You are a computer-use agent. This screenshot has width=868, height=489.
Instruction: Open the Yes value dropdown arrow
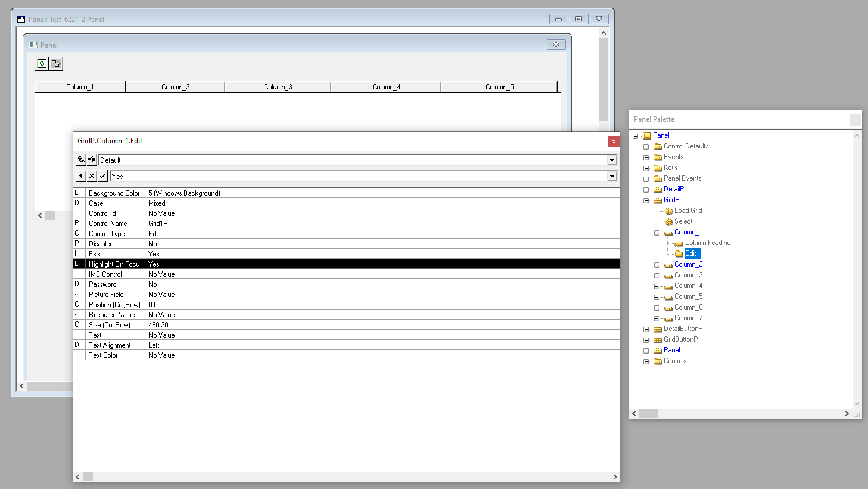[x=612, y=177]
